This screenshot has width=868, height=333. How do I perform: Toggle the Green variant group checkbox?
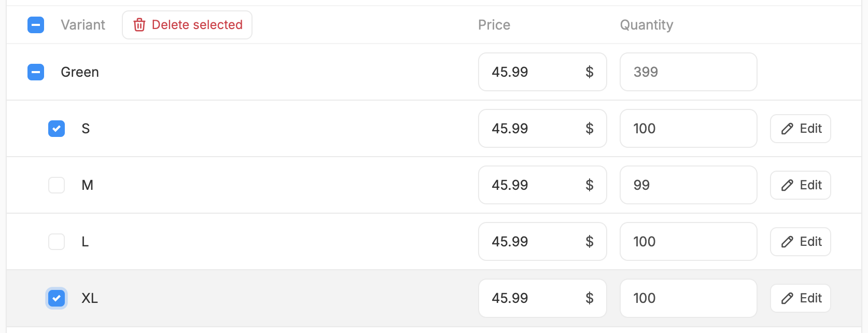(36, 72)
